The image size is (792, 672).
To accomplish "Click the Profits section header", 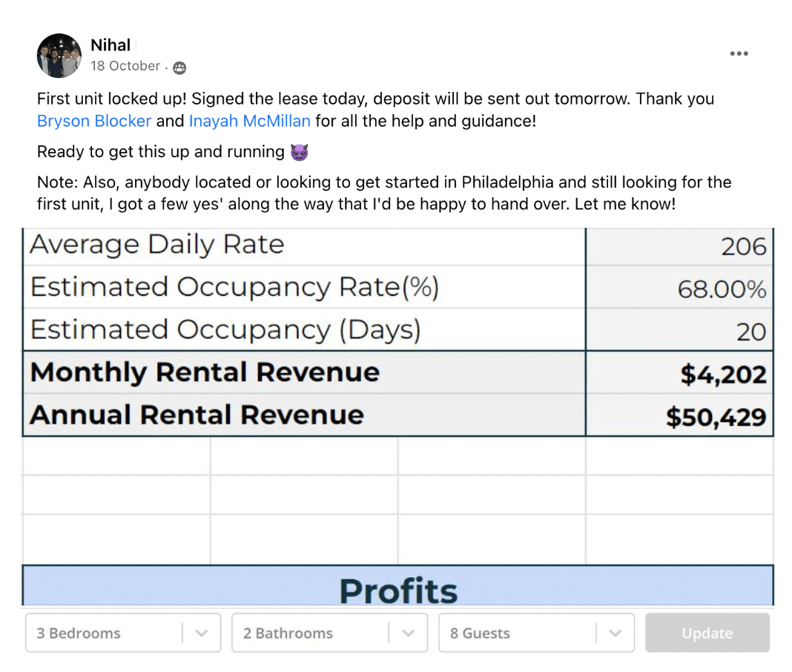I will (398, 590).
